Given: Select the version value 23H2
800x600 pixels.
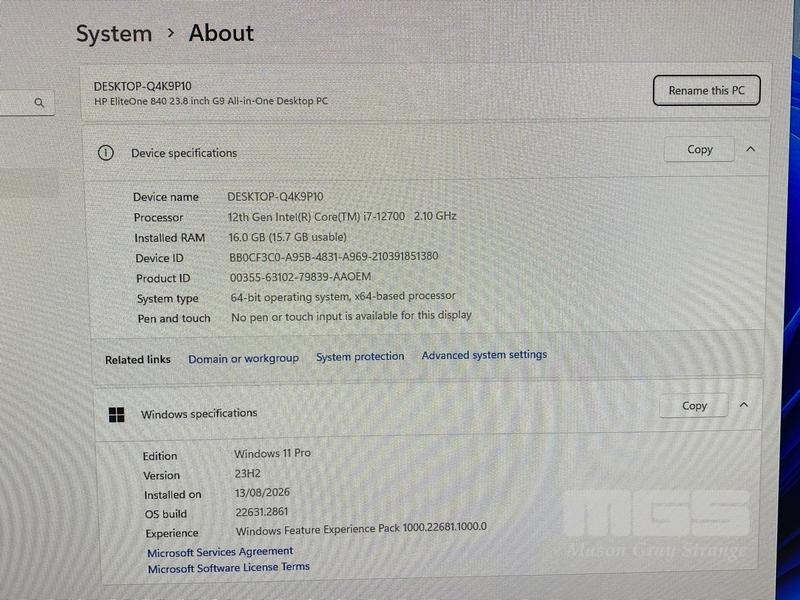Looking at the screenshot, I should coord(247,473).
